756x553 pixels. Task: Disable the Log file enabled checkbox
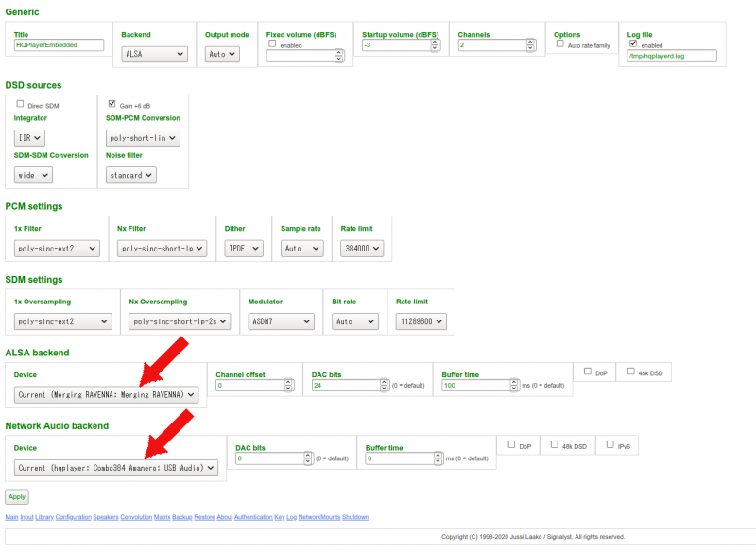click(x=633, y=44)
